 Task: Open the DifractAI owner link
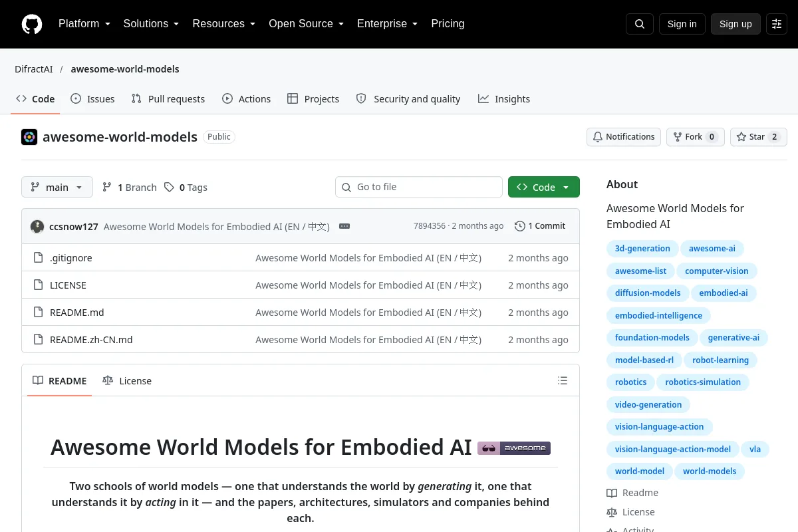(34, 69)
